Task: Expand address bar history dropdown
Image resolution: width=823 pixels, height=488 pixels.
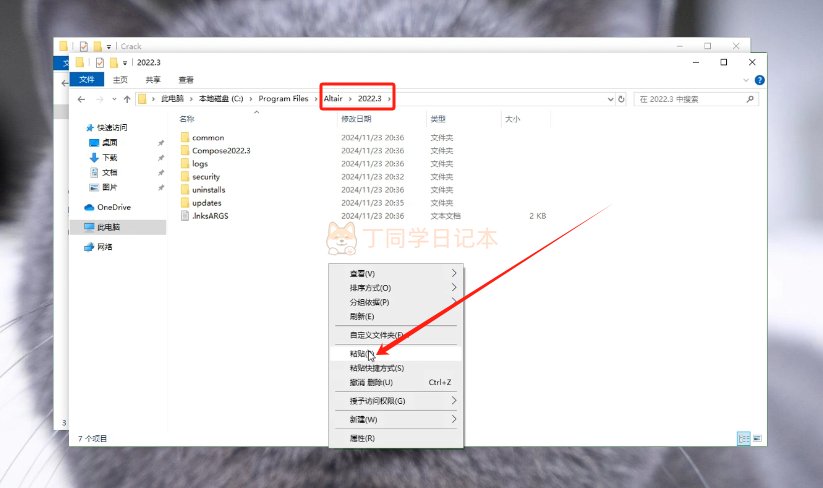Action: [610, 99]
